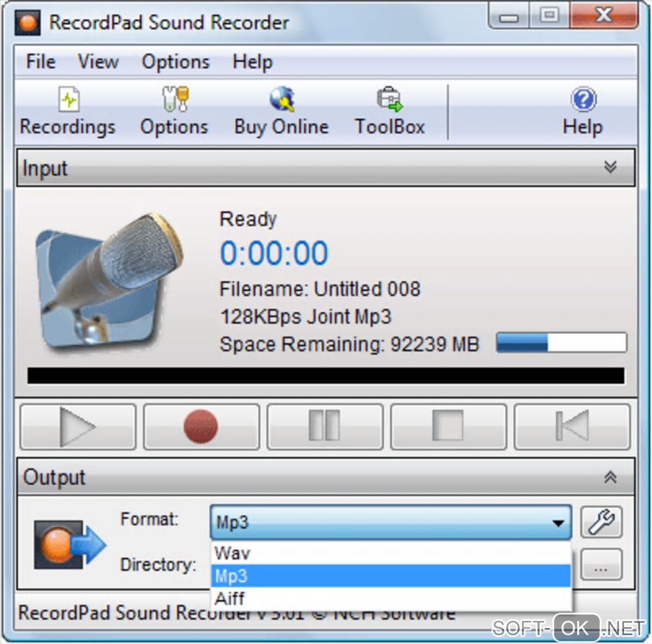652x644 pixels.
Task: Click the Input panel header label
Action: [x=45, y=168]
